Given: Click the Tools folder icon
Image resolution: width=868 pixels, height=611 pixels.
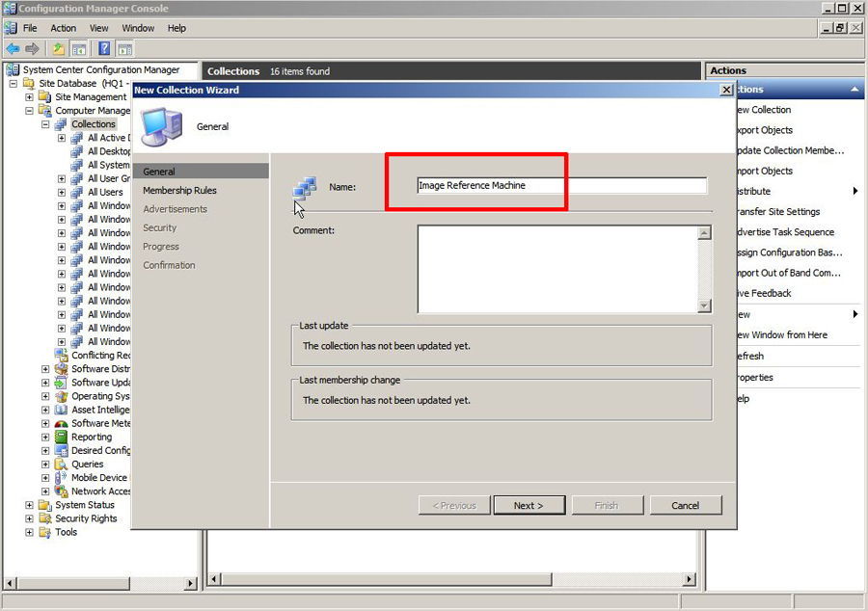Looking at the screenshot, I should (x=44, y=532).
